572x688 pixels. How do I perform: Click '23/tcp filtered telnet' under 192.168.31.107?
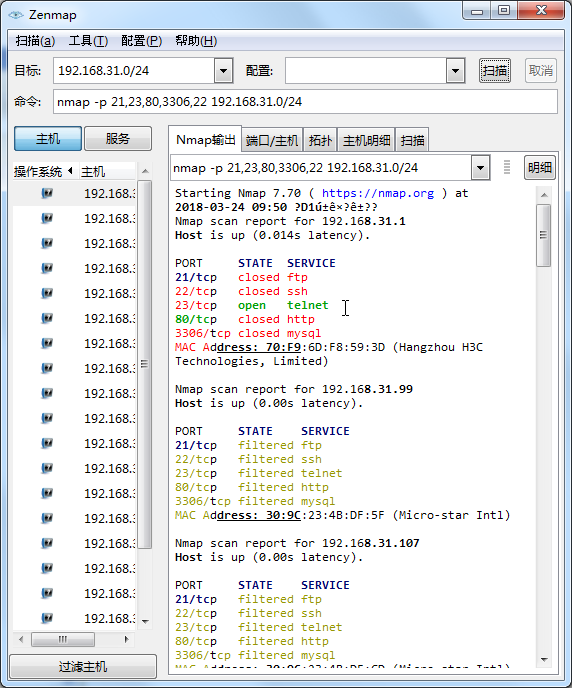tap(258, 627)
